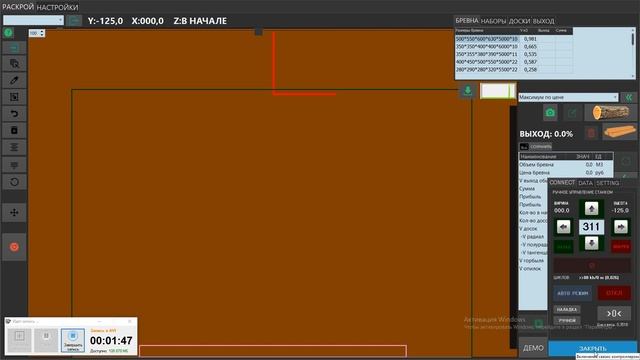Click the dark button right of the top-left dropdown
Image resolution: width=640 pixels, height=360 pixels.
click(74, 20)
